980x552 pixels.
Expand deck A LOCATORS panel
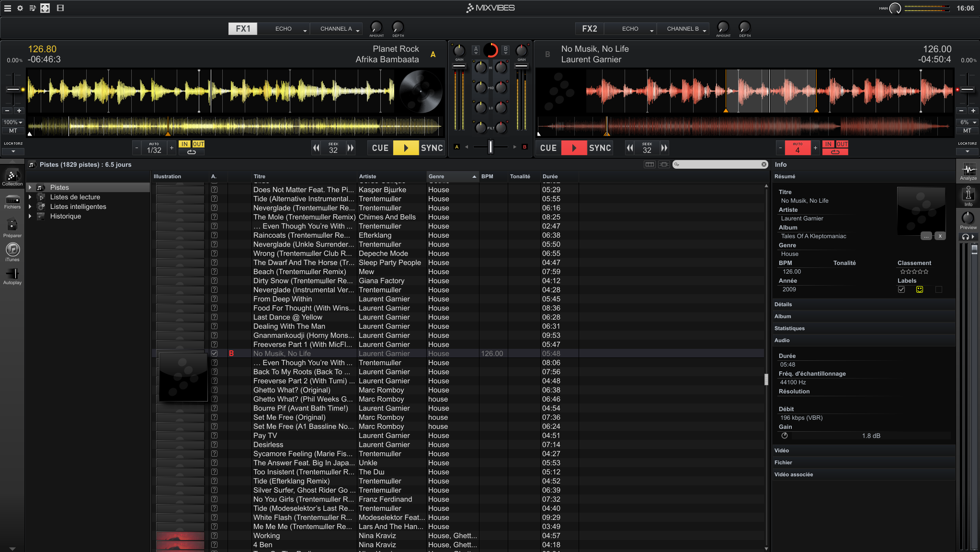pos(13,151)
